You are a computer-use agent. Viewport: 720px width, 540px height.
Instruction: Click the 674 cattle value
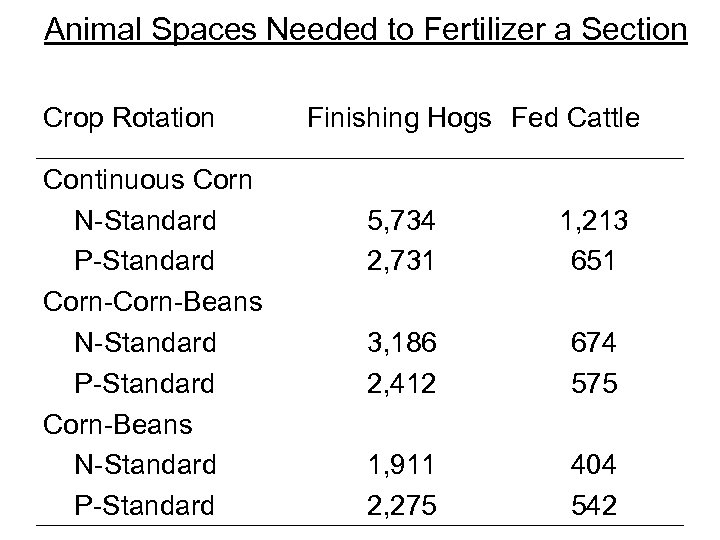pyautogui.click(x=594, y=343)
